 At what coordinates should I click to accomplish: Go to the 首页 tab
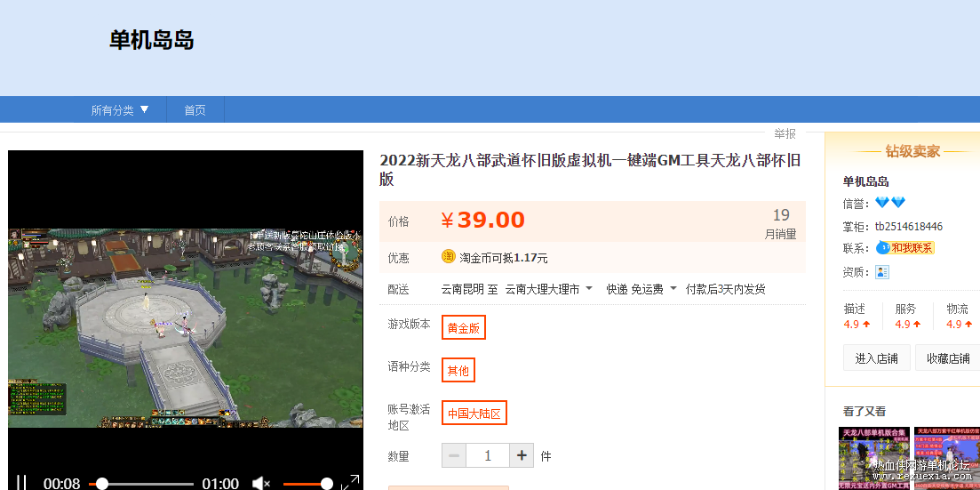(195, 110)
